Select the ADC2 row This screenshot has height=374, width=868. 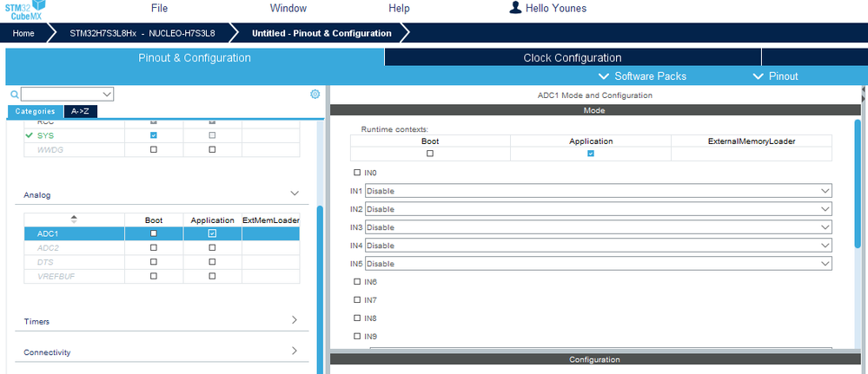tap(162, 247)
